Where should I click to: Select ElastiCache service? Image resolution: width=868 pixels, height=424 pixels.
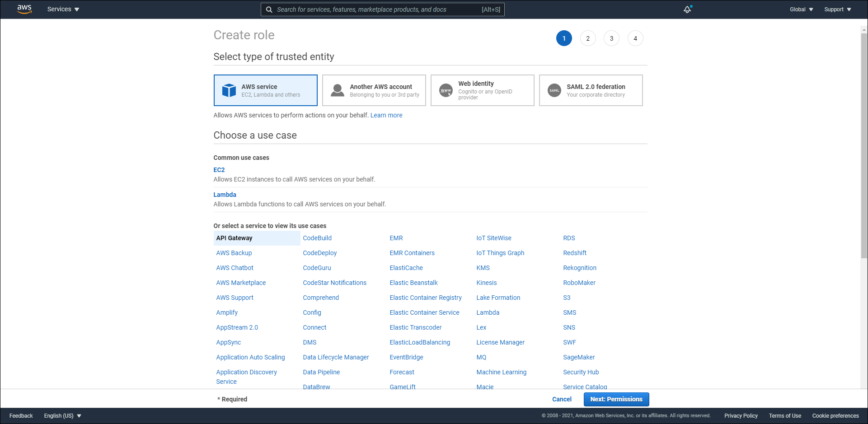(x=406, y=268)
